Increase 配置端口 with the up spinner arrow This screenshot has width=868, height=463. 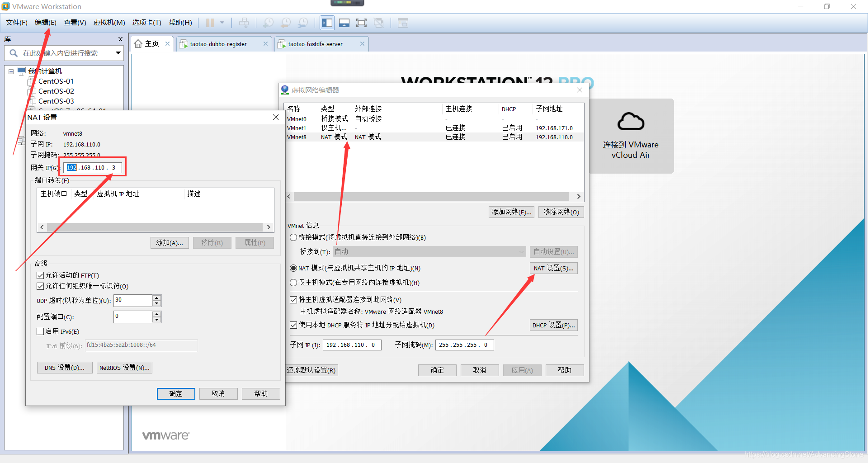click(157, 314)
